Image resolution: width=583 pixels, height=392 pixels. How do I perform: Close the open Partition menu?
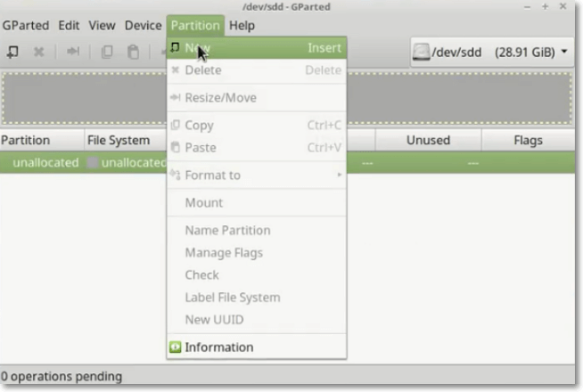pos(195,26)
